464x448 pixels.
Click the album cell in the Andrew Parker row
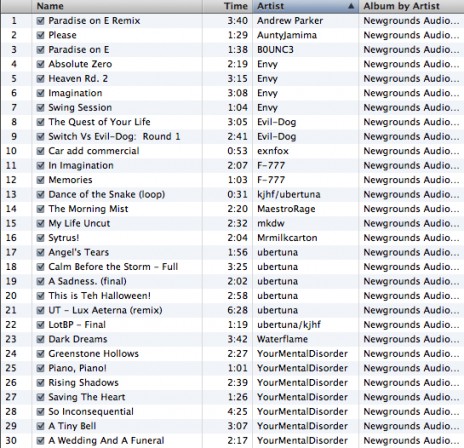click(411, 21)
